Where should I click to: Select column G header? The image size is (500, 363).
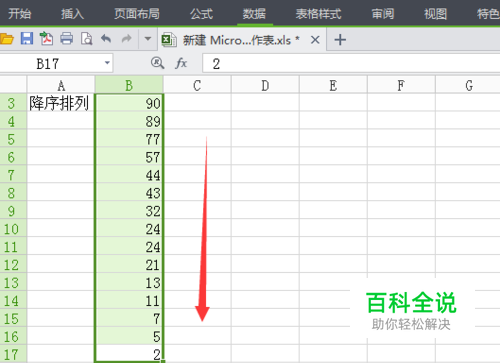coord(468,85)
